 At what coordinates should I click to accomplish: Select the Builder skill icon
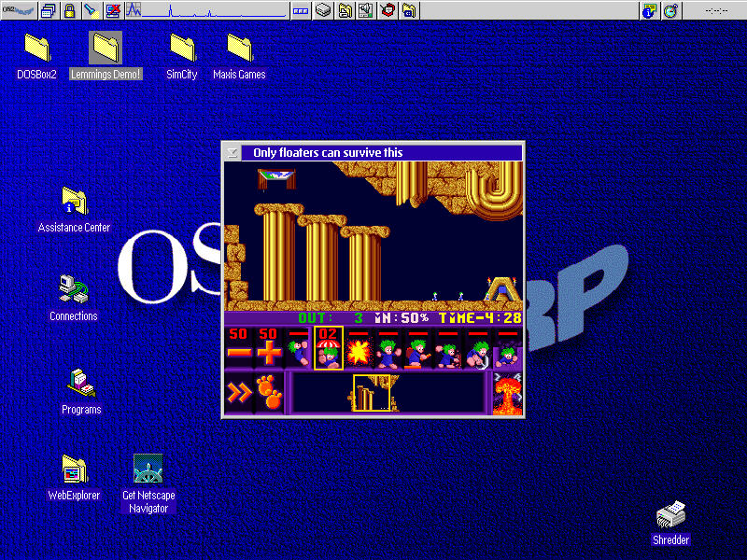click(417, 348)
